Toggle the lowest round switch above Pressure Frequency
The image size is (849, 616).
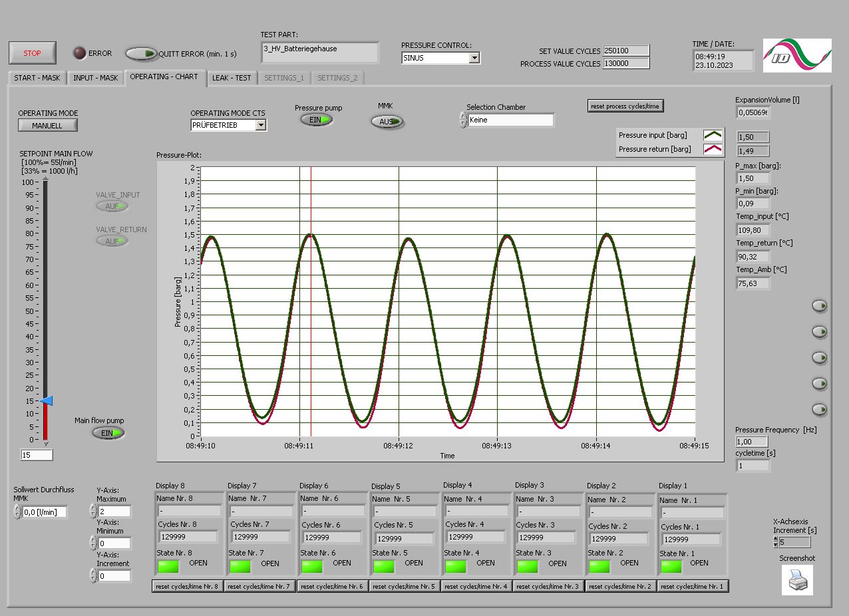[x=819, y=409]
